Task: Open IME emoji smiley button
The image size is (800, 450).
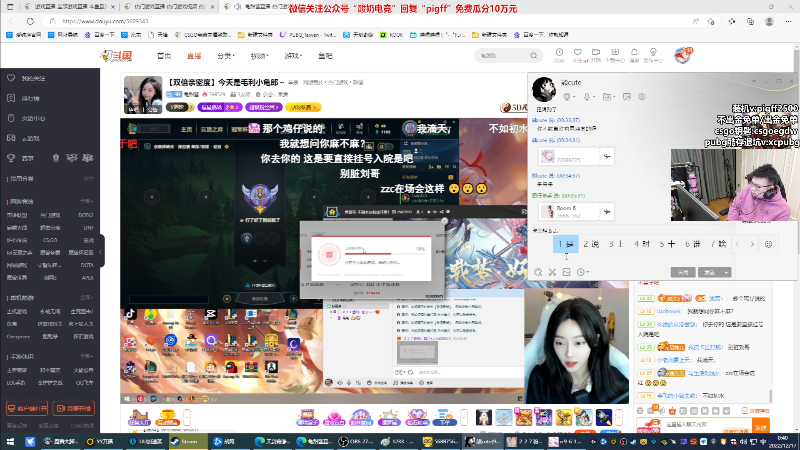Action: 768,244
